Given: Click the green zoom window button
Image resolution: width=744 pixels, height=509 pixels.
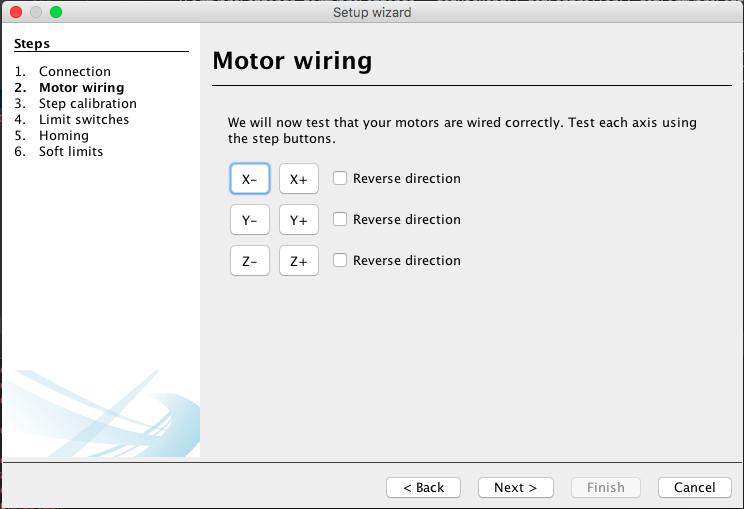Looking at the screenshot, I should point(56,12).
